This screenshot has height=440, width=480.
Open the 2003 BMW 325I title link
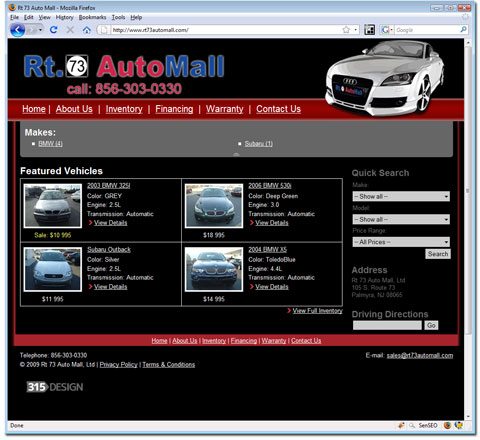pos(109,186)
